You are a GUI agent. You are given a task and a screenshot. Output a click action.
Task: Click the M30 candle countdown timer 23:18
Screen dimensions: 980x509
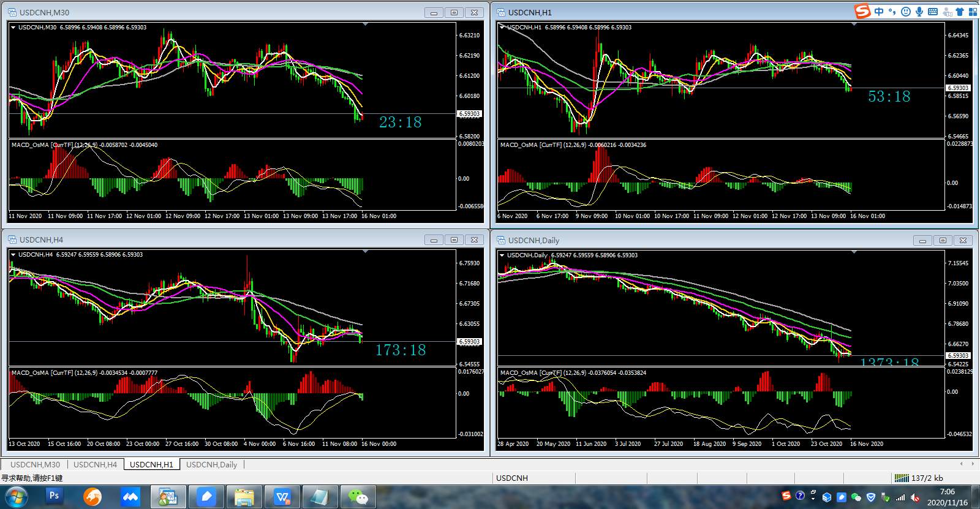tap(401, 123)
